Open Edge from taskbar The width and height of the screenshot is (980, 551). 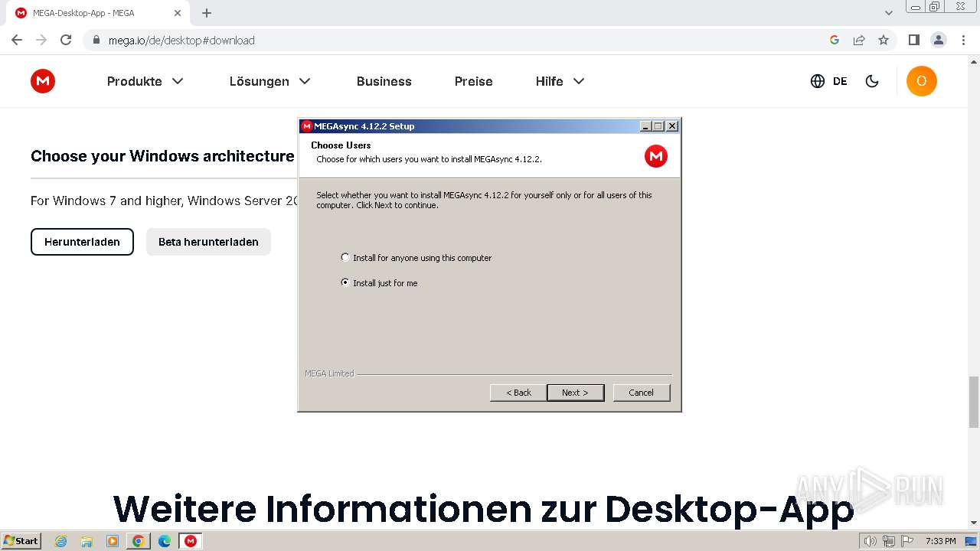(x=165, y=541)
